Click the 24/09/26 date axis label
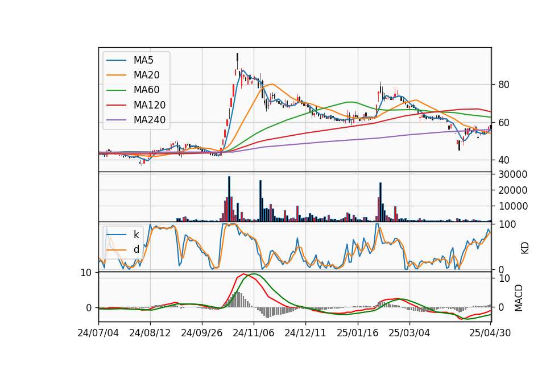546x392 pixels. (x=201, y=333)
